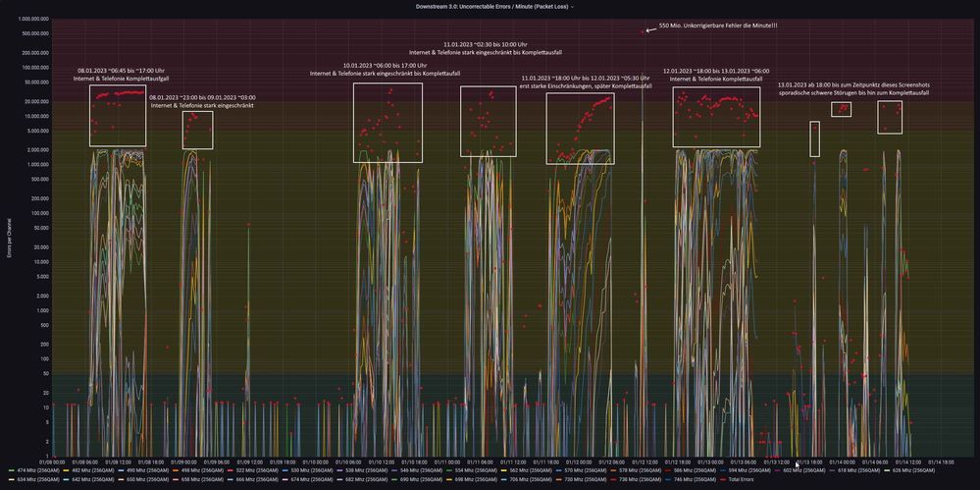Click the 550 Mio. peak data point
980x490 pixels.
click(x=643, y=30)
